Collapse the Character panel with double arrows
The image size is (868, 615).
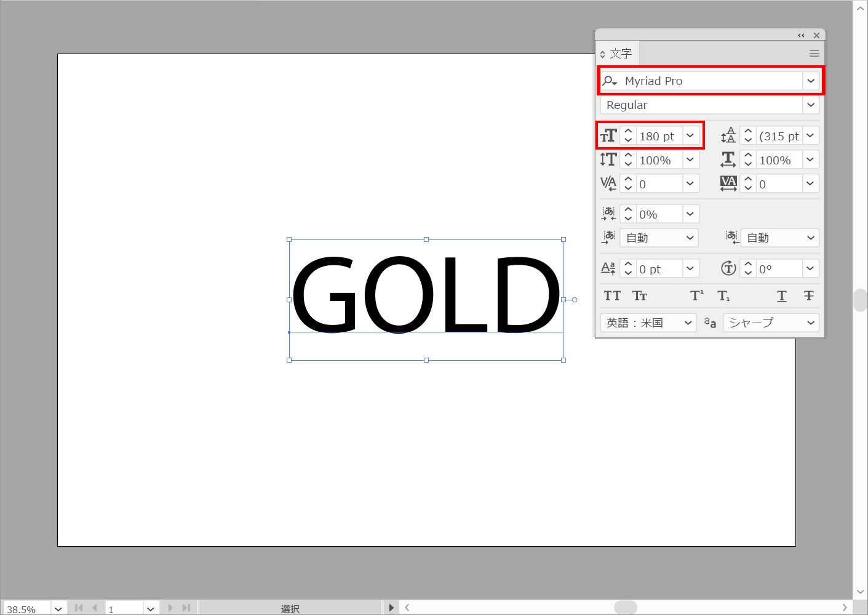(801, 36)
